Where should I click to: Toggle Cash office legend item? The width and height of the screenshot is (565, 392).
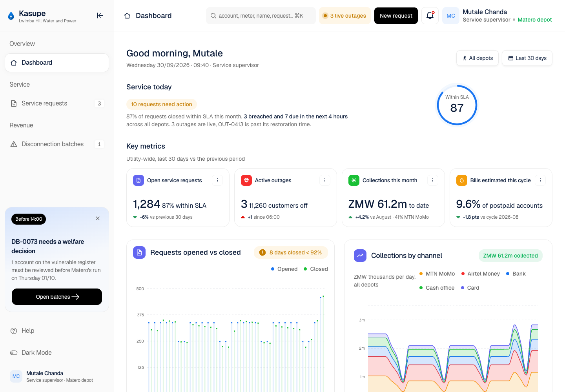[x=437, y=288]
